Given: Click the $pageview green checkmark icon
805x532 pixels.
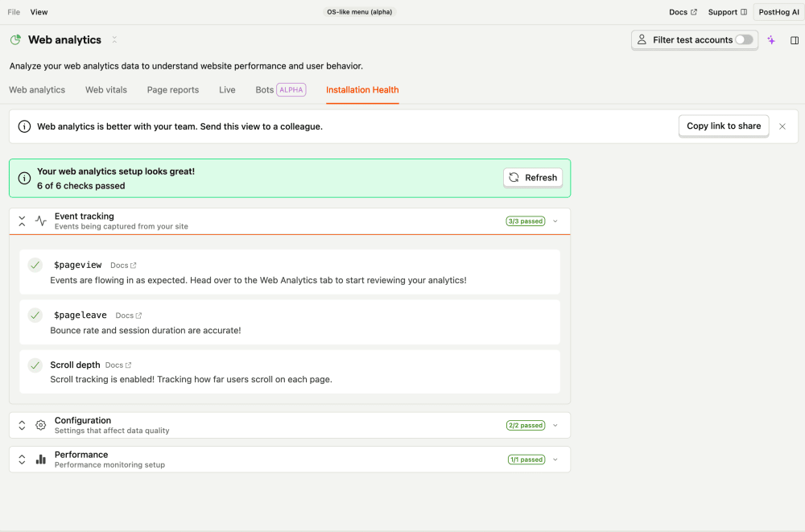Looking at the screenshot, I should (35, 265).
